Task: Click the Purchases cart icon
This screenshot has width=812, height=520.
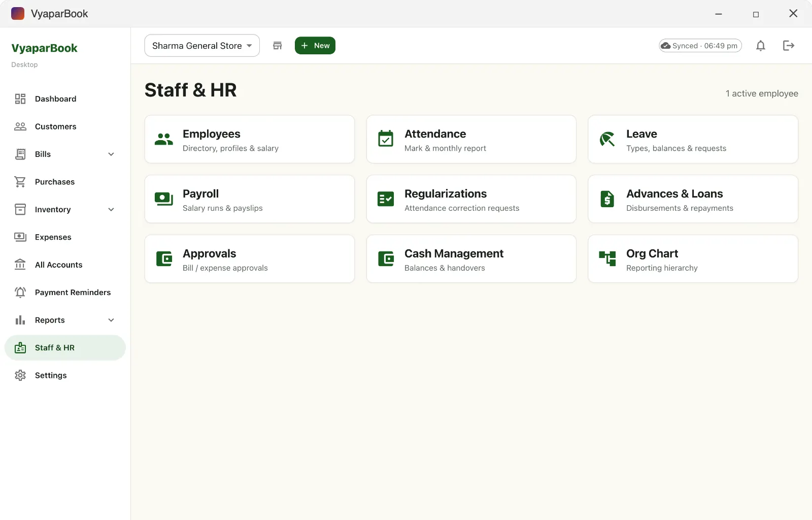Action: (x=20, y=182)
